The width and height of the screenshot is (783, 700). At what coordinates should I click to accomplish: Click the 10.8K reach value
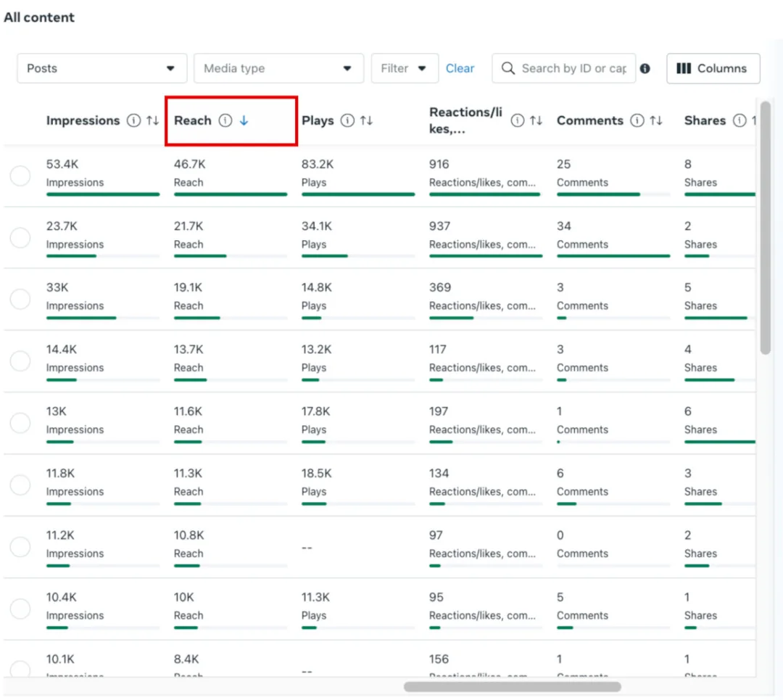pos(188,535)
